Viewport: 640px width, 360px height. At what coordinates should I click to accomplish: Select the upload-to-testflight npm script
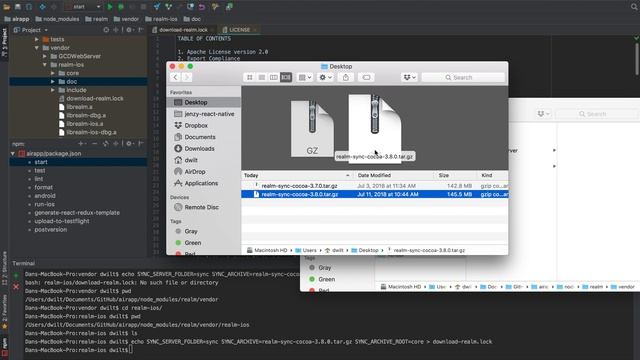62,221
